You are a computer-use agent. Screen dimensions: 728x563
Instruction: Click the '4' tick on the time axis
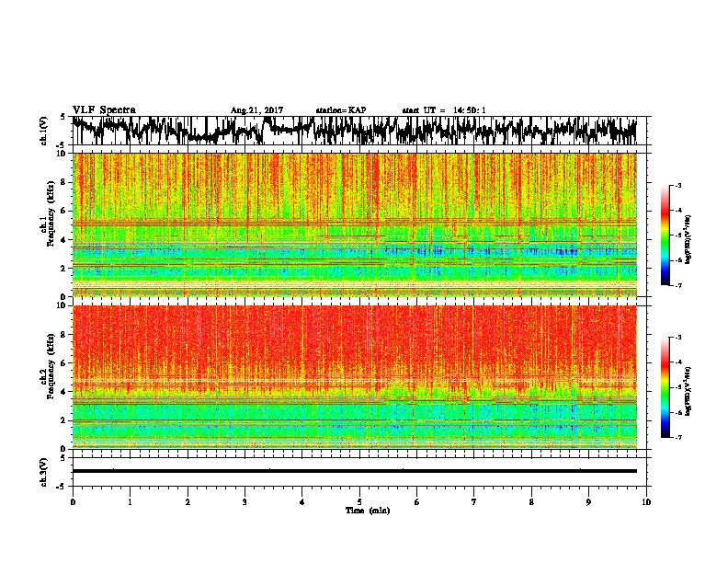(302, 502)
